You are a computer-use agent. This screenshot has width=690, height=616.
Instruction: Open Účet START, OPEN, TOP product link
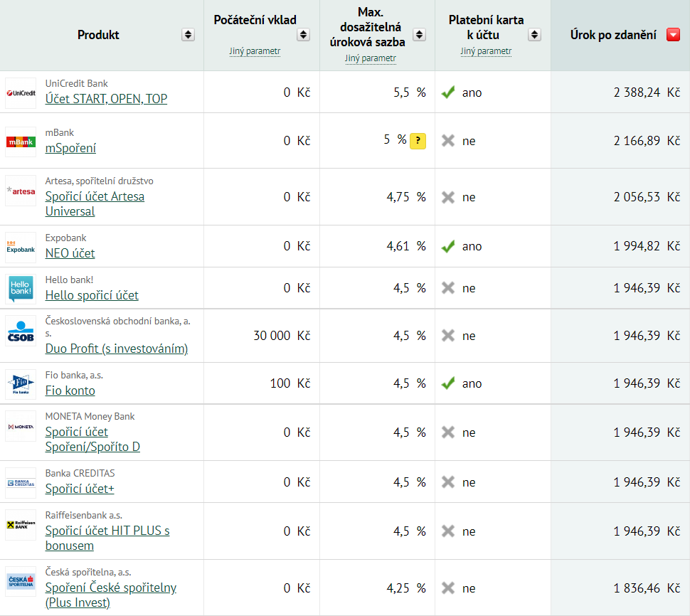[x=106, y=99]
